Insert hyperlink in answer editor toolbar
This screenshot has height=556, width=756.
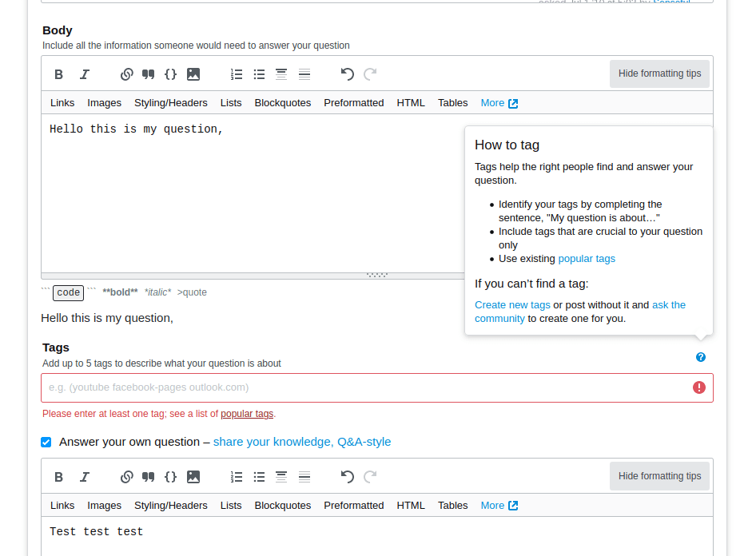[126, 477]
